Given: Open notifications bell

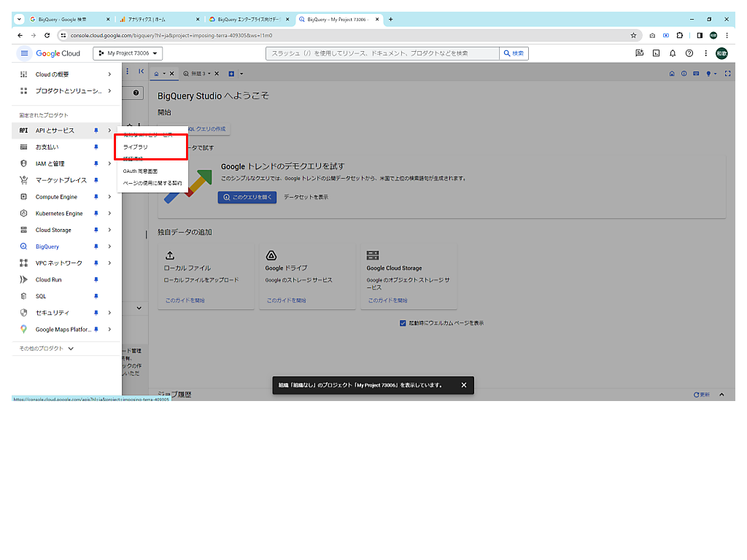Looking at the screenshot, I should click(x=673, y=53).
